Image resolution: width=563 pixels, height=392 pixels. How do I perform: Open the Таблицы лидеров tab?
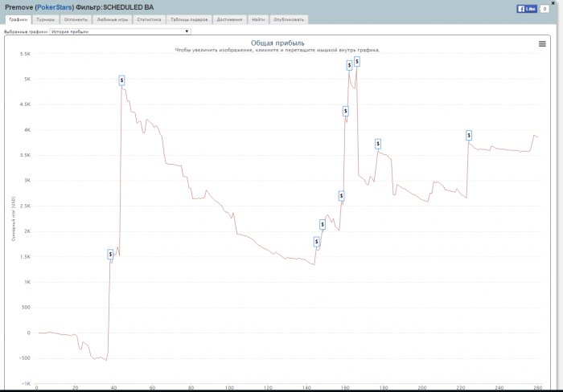coord(189,20)
